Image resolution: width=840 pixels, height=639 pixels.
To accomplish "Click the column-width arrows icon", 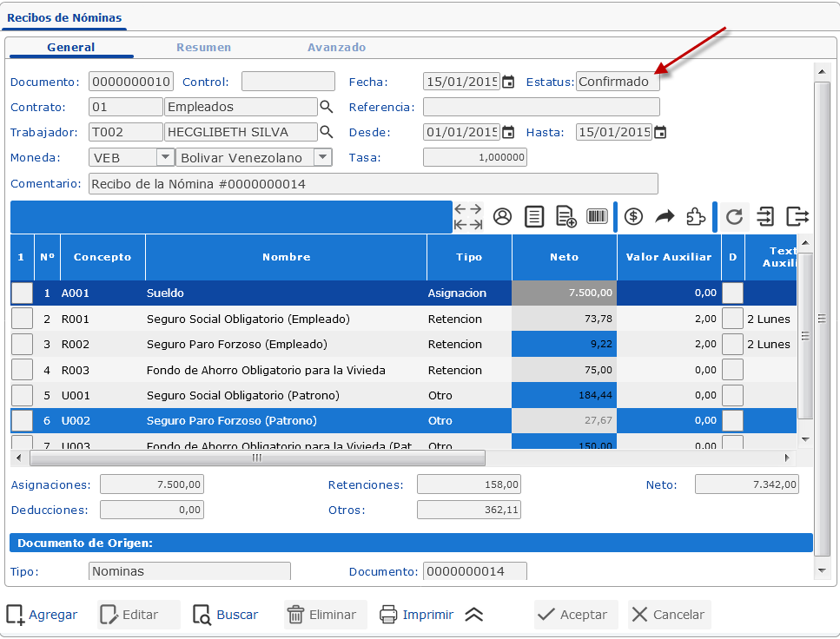I will (x=468, y=217).
